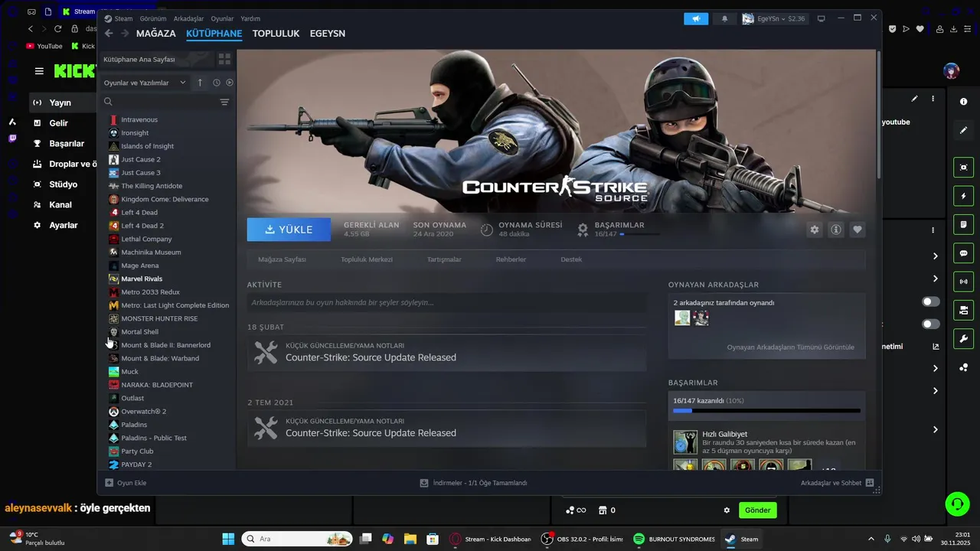980x551 pixels.
Task: Open EgeYSn account dropdown
Action: click(x=774, y=18)
